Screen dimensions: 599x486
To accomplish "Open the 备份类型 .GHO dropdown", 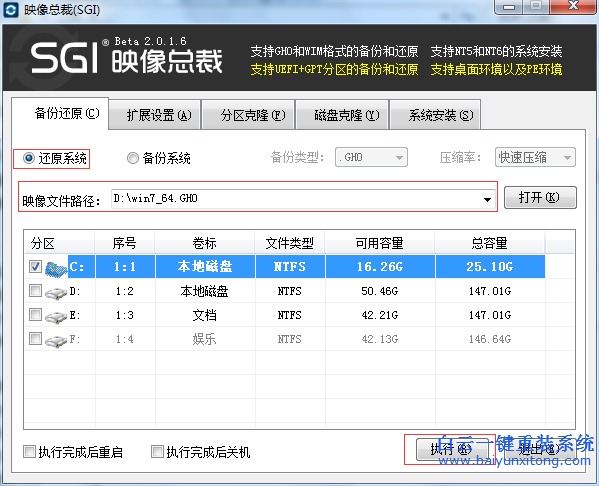I will point(371,157).
